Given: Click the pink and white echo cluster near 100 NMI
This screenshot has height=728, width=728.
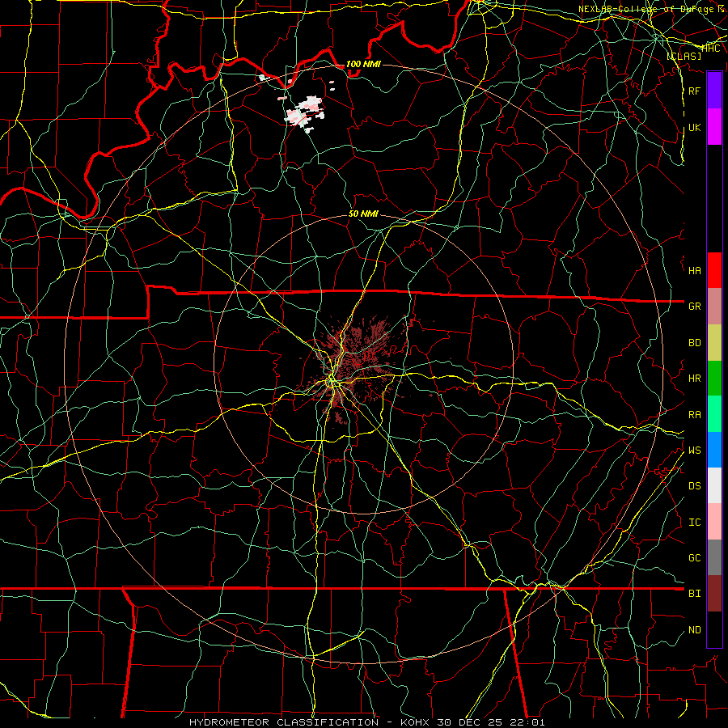Looking at the screenshot, I should point(304,112).
